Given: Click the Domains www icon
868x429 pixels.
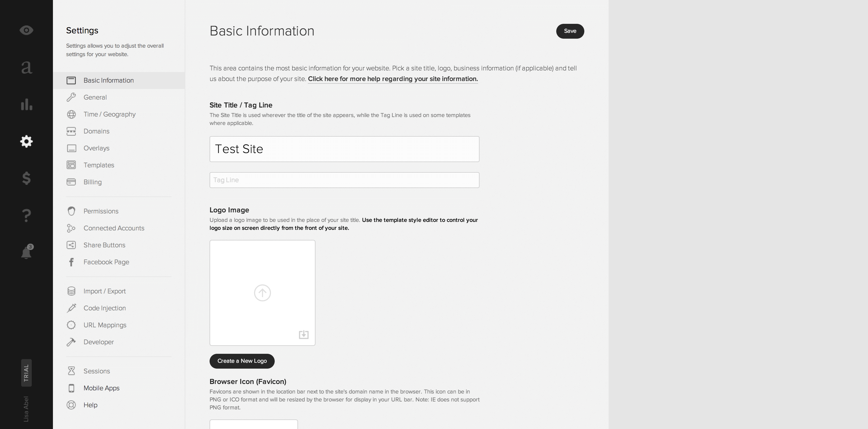Looking at the screenshot, I should point(71,131).
